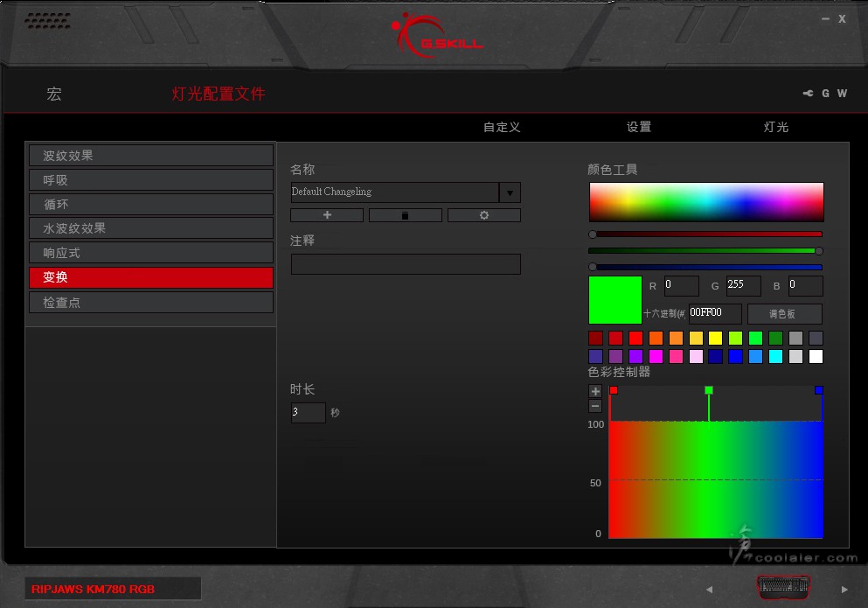The width and height of the screenshot is (868, 608).
Task: Select the 变换 changing effect
Action: [x=151, y=277]
